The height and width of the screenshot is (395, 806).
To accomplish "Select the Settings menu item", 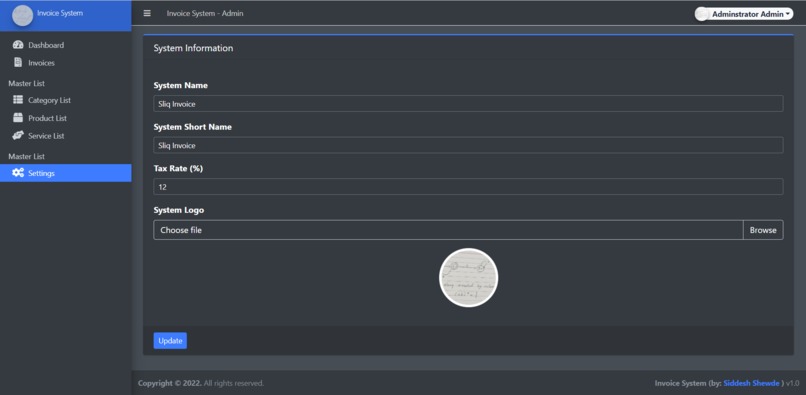I will coord(66,173).
